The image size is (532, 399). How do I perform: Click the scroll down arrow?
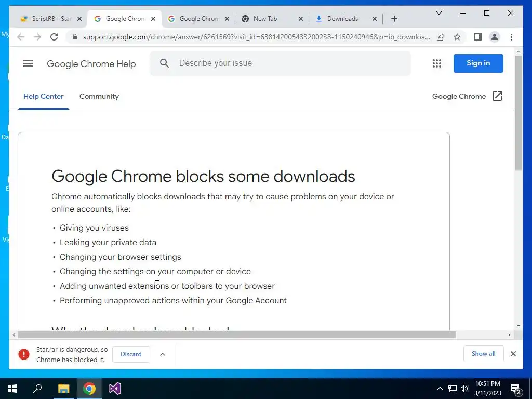click(x=518, y=326)
